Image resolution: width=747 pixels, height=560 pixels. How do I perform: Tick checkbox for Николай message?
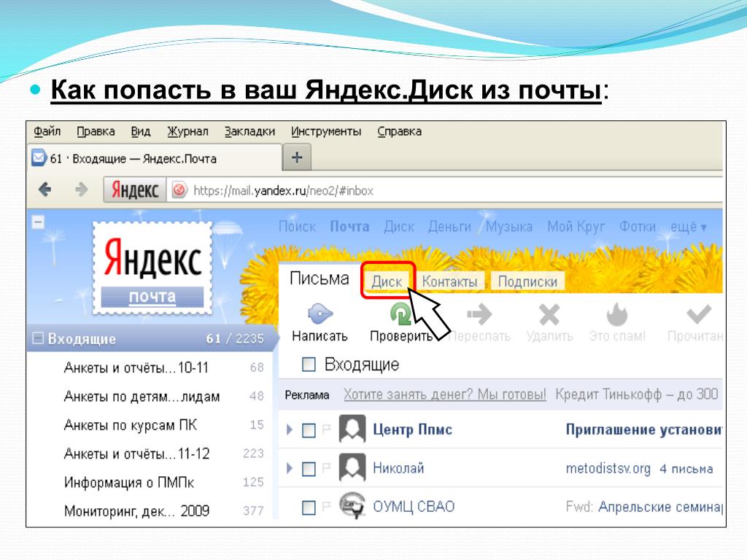pos(309,469)
